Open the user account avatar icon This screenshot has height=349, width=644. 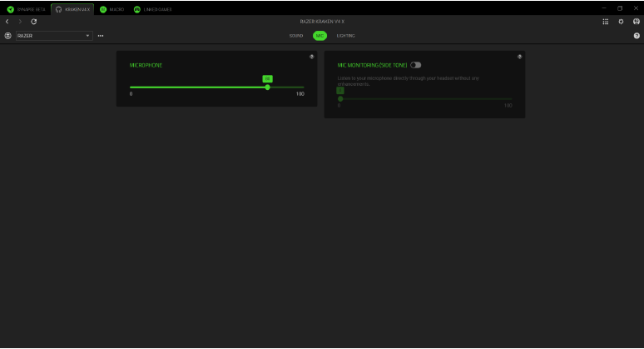tap(637, 22)
